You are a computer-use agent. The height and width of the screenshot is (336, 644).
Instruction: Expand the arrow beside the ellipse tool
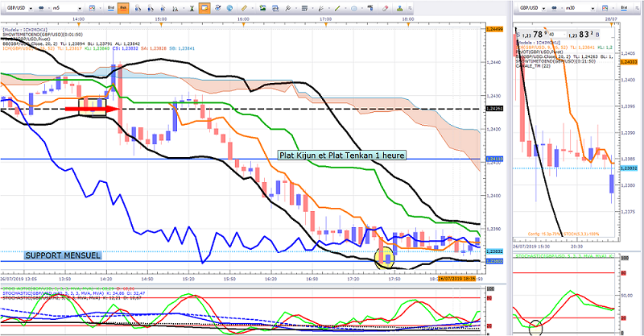pyautogui.click(x=361, y=8)
